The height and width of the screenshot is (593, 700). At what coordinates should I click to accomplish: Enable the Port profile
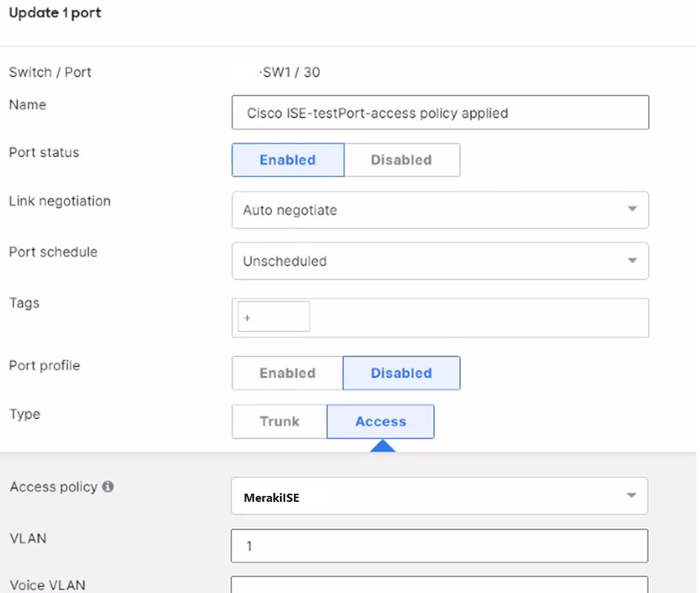[287, 373]
